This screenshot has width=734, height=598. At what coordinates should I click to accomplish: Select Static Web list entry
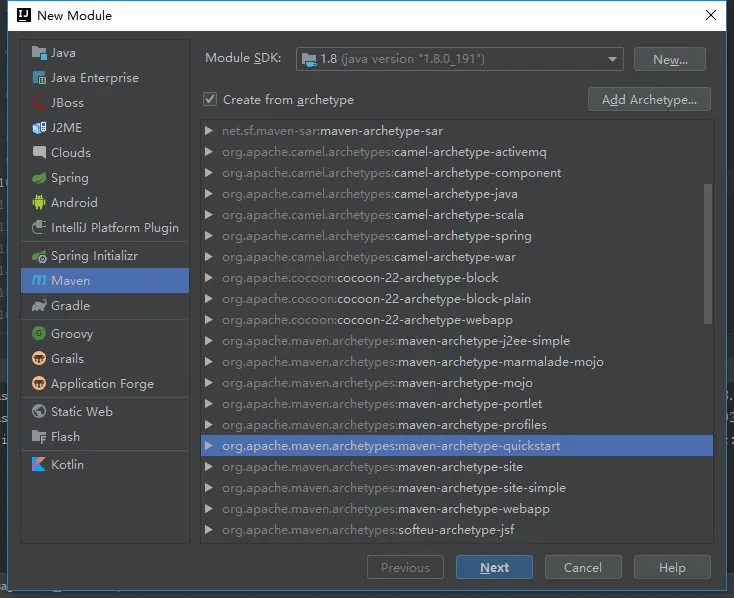pos(105,412)
